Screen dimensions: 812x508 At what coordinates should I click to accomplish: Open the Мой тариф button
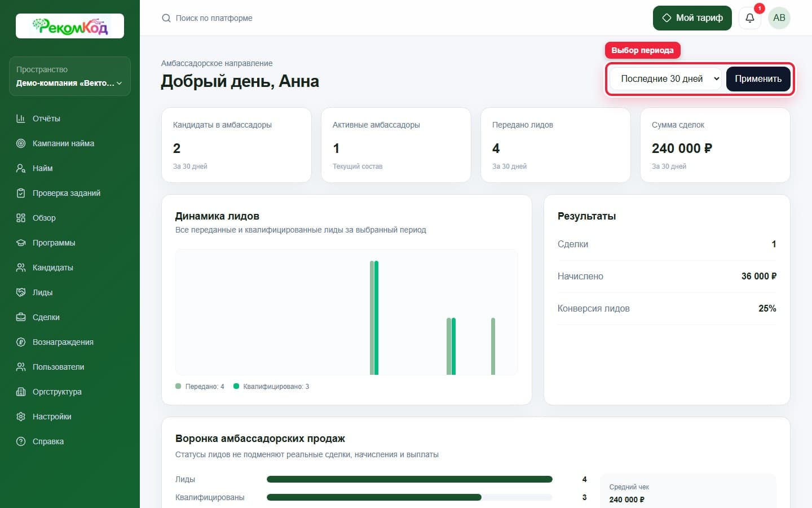pos(692,18)
